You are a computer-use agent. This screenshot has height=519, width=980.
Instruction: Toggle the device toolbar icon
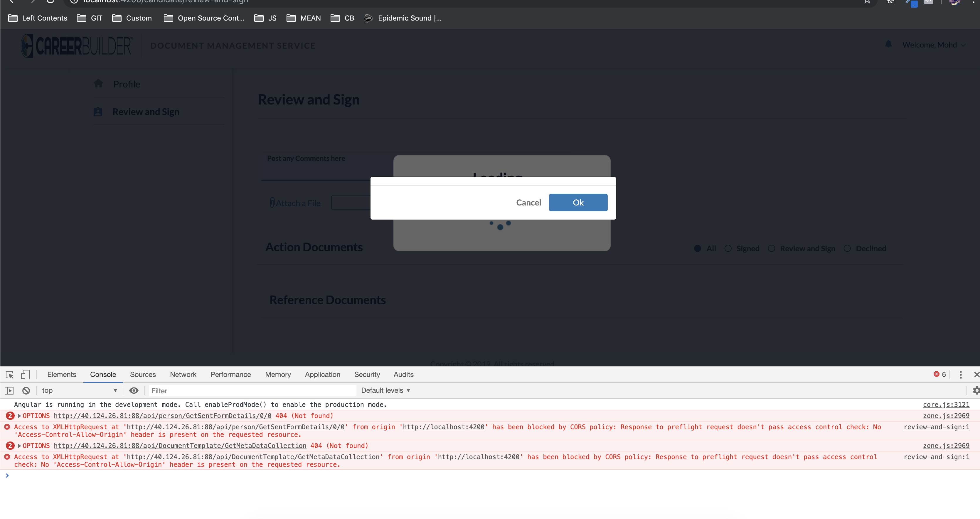[25, 375]
